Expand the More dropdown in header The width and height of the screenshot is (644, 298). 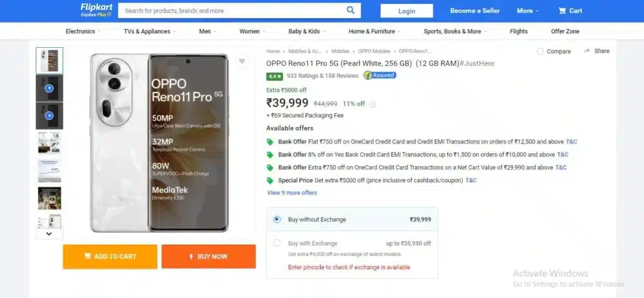pos(528,11)
